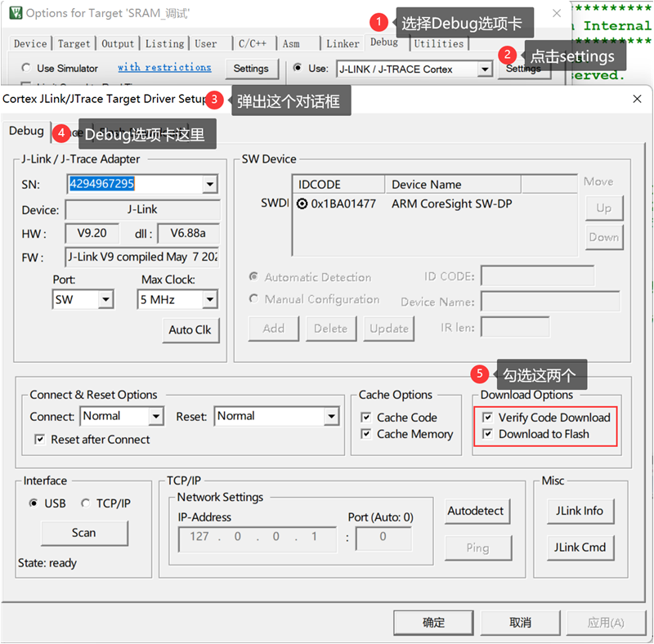Uncheck Reset after Connect option
Screen dimensions: 654x644
tap(39, 440)
